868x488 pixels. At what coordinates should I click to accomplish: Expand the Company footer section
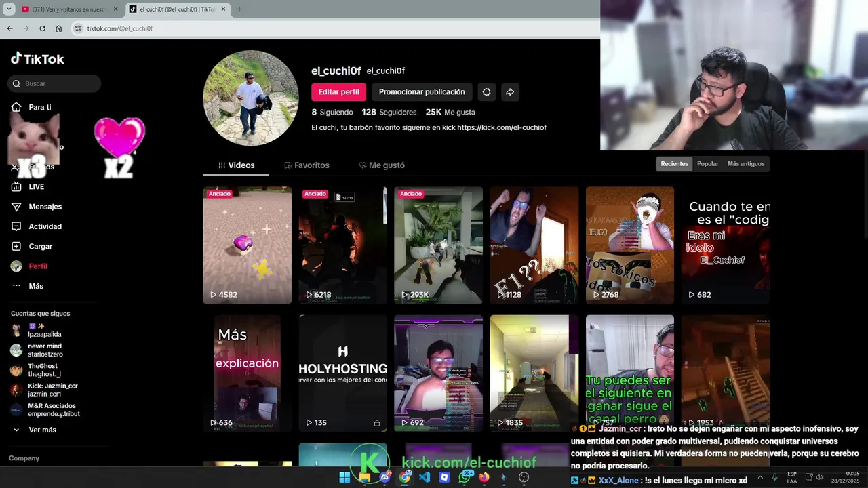pyautogui.click(x=24, y=458)
